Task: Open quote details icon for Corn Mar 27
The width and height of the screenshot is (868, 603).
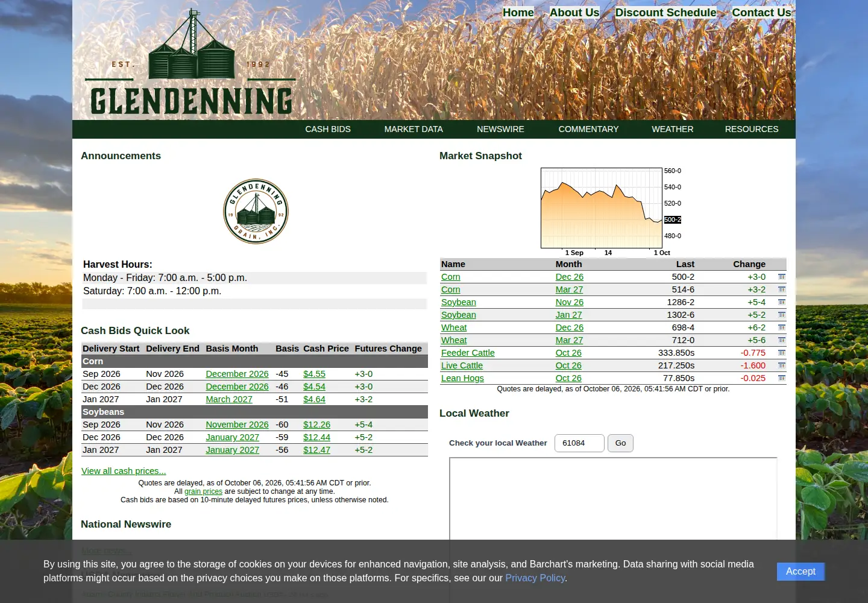Action: (x=782, y=289)
